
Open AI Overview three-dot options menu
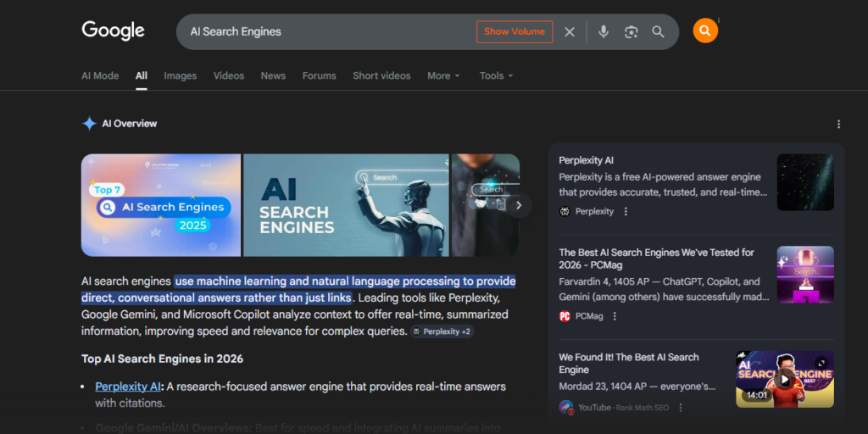click(838, 124)
